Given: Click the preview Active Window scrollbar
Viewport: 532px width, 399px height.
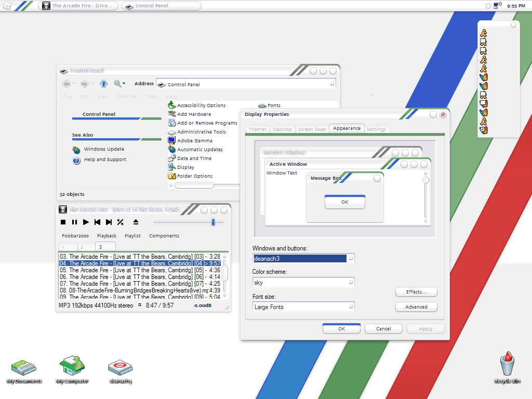Looking at the screenshot, I should tap(426, 197).
